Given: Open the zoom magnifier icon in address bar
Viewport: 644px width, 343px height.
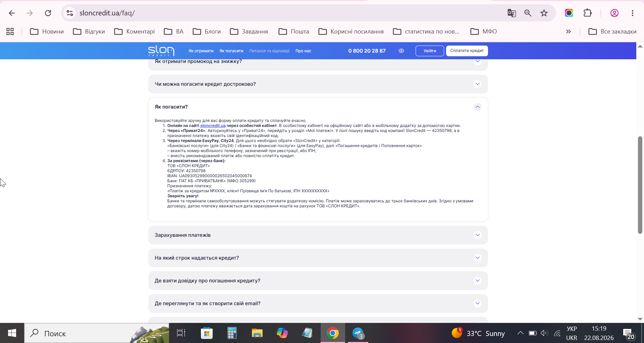Looking at the screenshot, I should [528, 13].
